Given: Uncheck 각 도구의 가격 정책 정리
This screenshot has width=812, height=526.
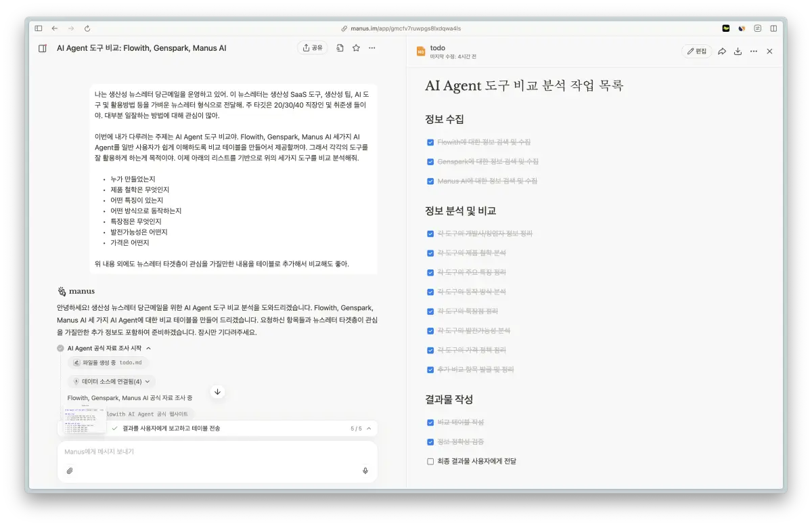Looking at the screenshot, I should (430, 351).
